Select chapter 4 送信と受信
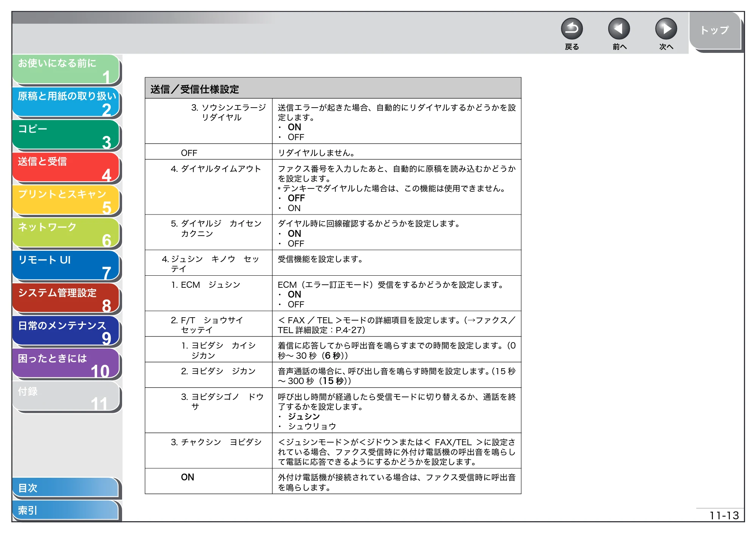The height and width of the screenshot is (534, 756). coord(66,167)
